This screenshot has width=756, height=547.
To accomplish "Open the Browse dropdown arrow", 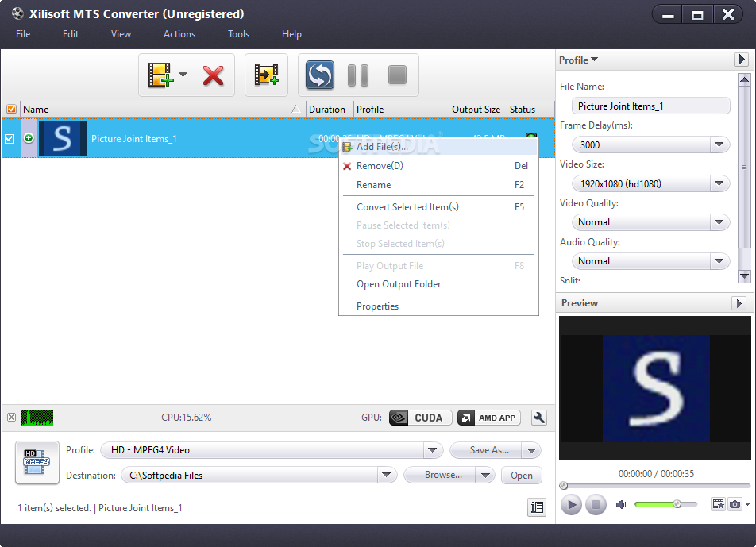I will click(x=485, y=476).
